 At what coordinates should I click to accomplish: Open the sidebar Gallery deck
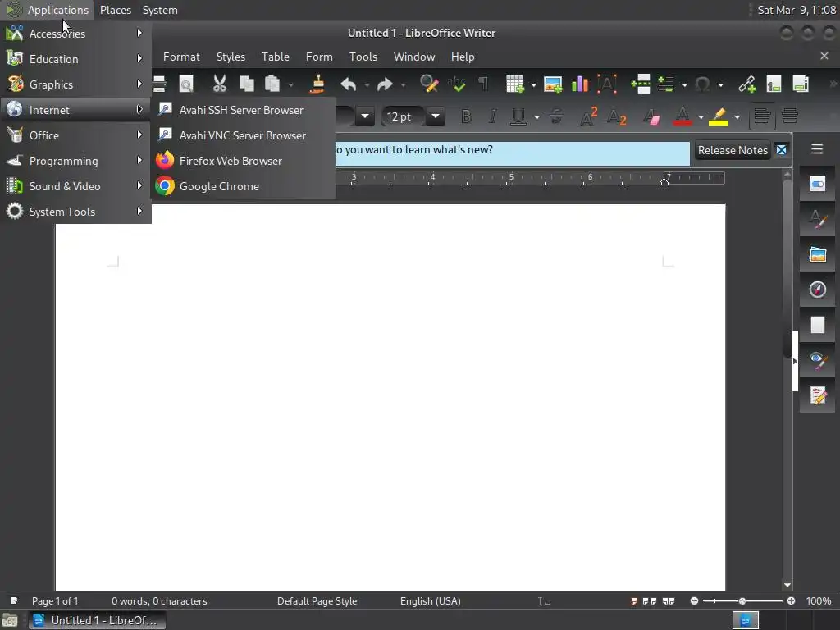click(817, 254)
